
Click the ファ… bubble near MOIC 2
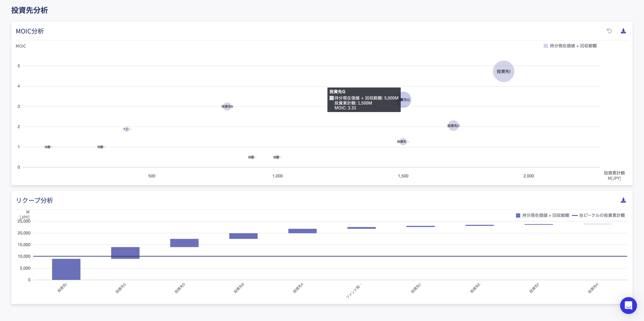point(127,129)
